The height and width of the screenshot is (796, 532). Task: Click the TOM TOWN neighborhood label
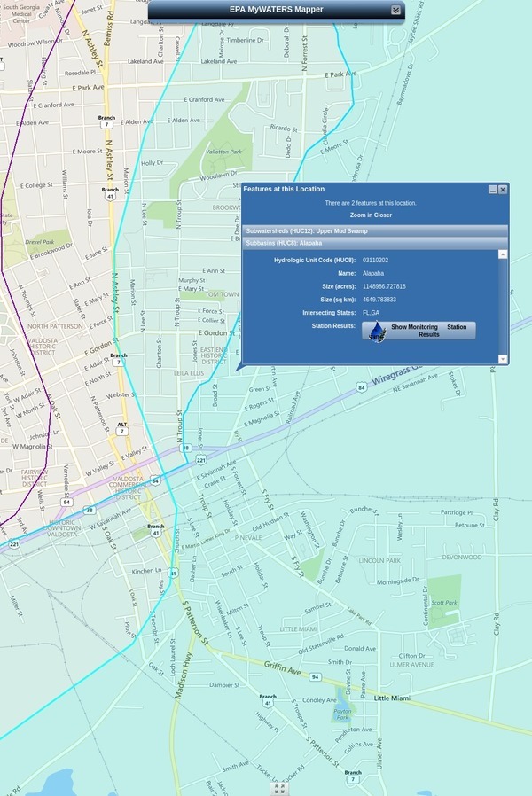(222, 294)
